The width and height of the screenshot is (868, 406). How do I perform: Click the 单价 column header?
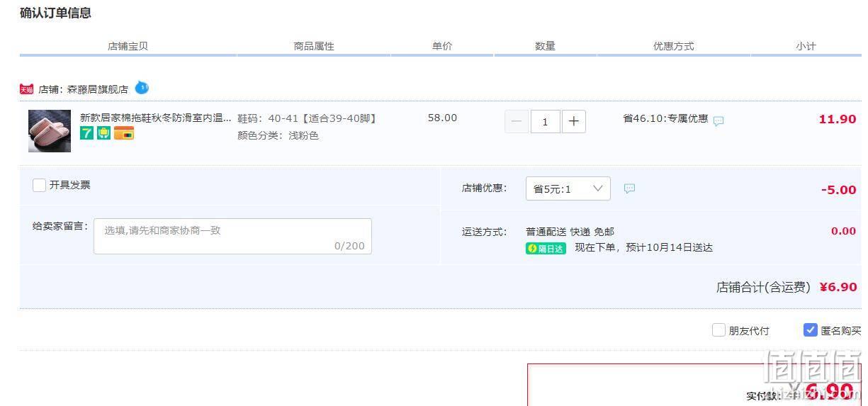pyautogui.click(x=442, y=46)
